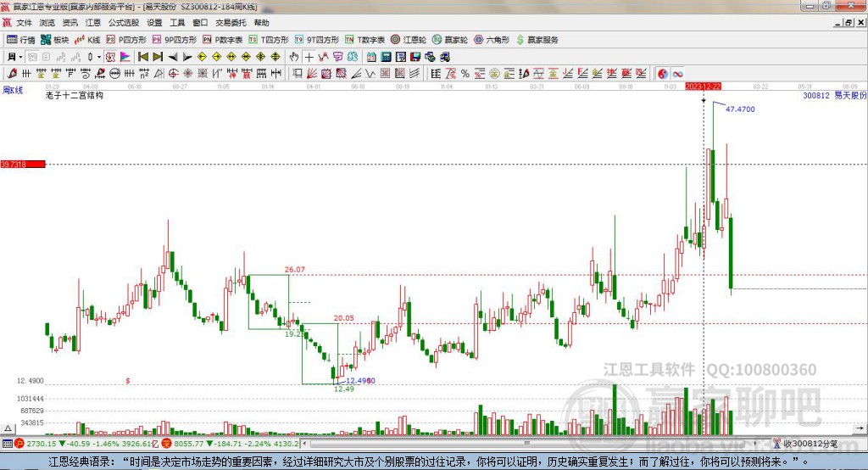Screen dimensions: 868x470
Task: Select the hand pan tool
Action: (x=294, y=57)
